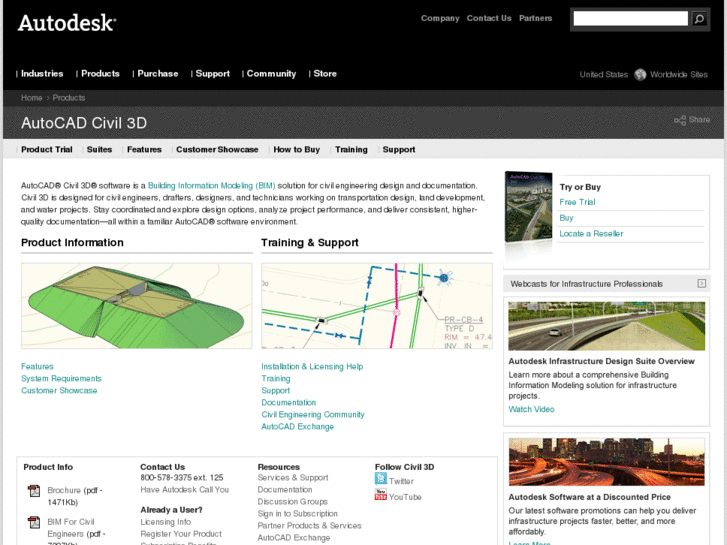Click the green terrain model thumbnail
727x545 pixels.
pyautogui.click(x=137, y=306)
